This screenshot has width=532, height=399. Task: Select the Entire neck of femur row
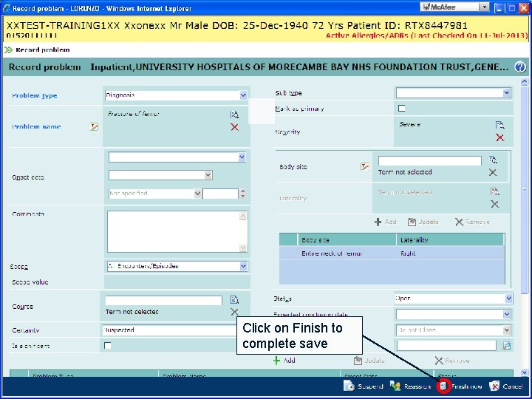coord(392,253)
